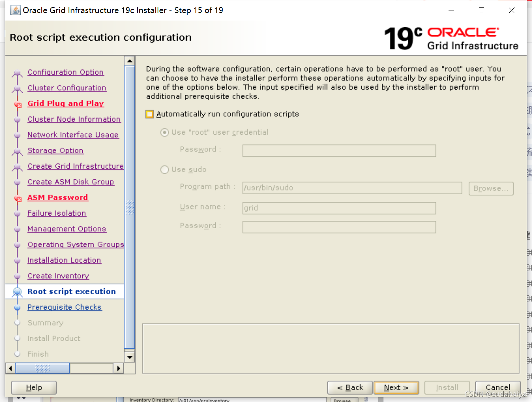Click the step icon beside Create Grid Infrastructure
Image resolution: width=532 pixels, height=402 pixels.
(x=17, y=167)
